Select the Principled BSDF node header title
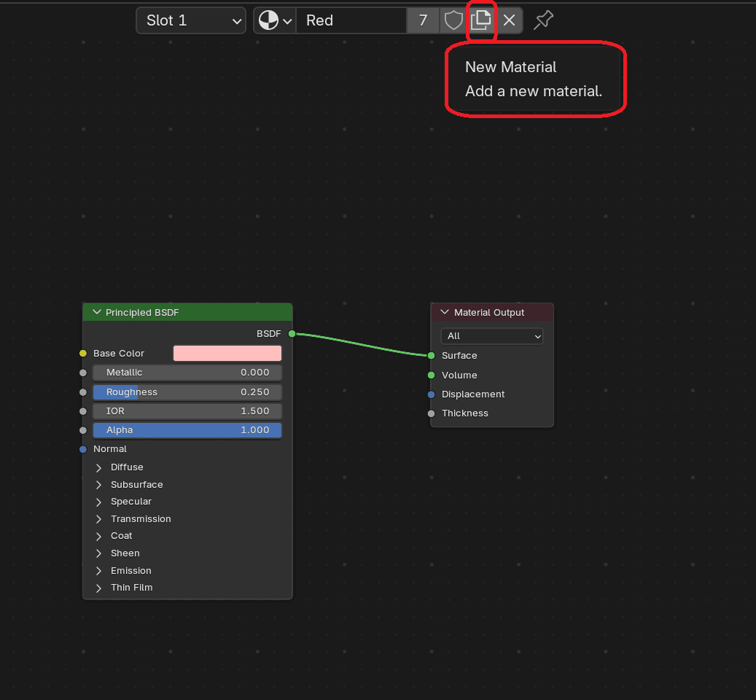Viewport: 756px width, 700px height. point(142,312)
